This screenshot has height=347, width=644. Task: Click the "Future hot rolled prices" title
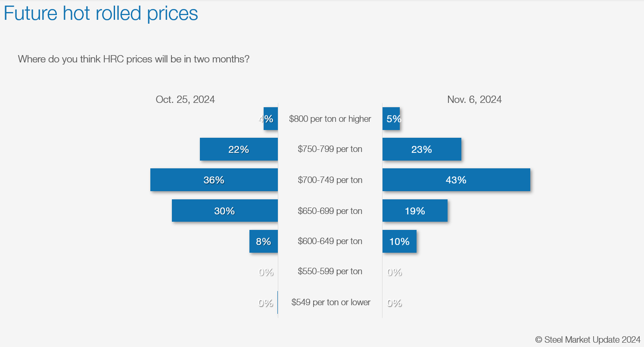101,13
